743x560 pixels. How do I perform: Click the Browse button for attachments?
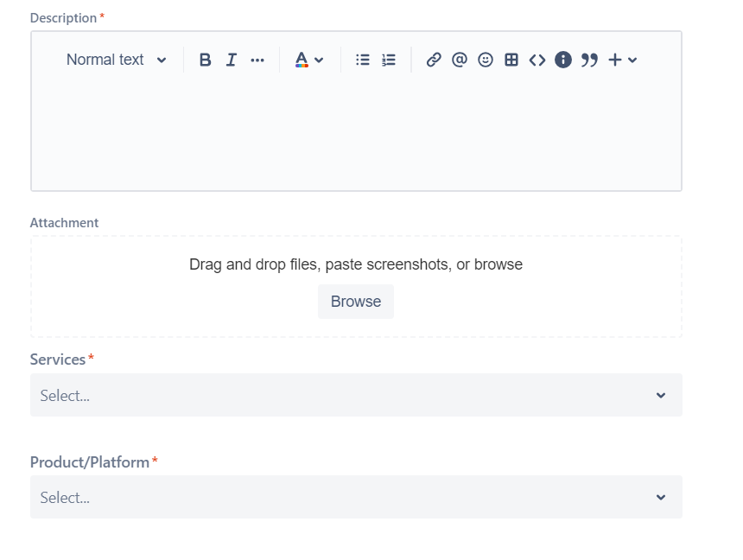point(356,302)
